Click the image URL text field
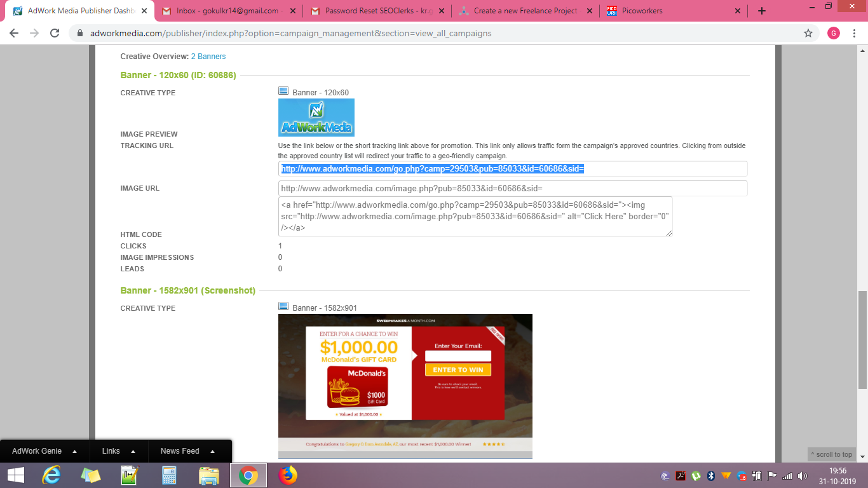Viewport: 868px width, 488px height. pyautogui.click(x=513, y=189)
